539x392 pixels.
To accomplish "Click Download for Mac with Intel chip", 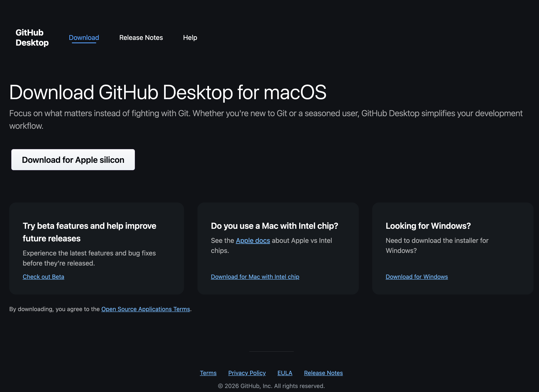I will coord(255,277).
